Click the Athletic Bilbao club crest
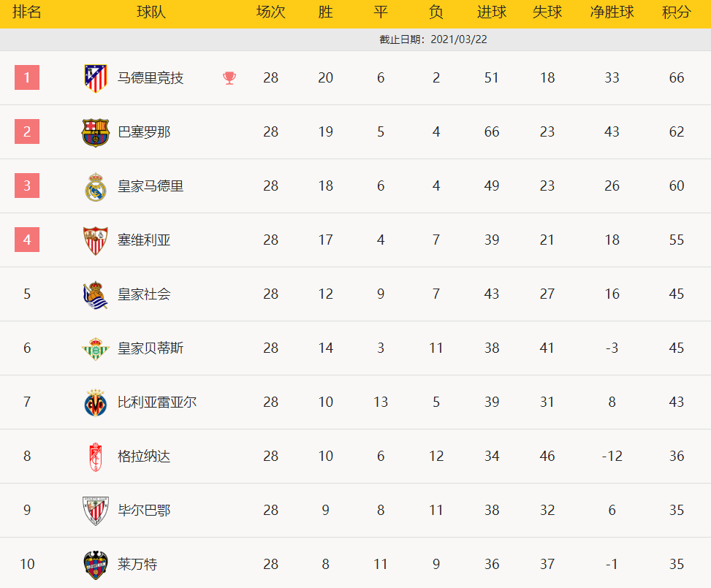The height and width of the screenshot is (588, 711). click(x=96, y=511)
